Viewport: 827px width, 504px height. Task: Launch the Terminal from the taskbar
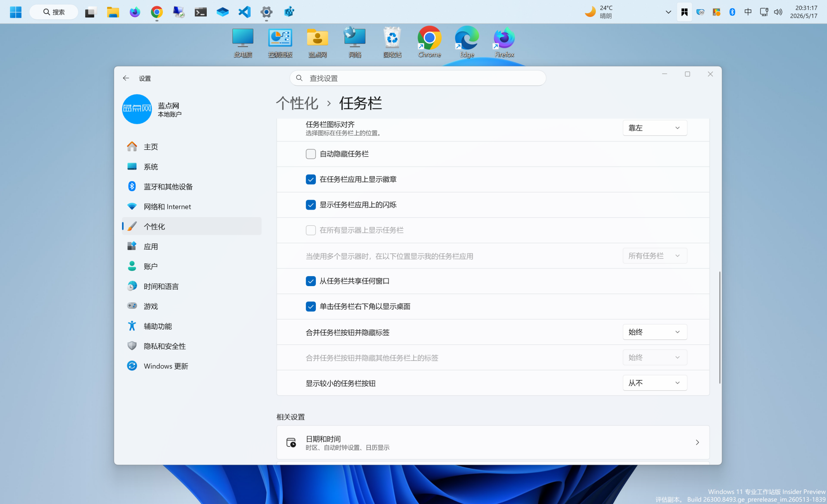coord(201,12)
